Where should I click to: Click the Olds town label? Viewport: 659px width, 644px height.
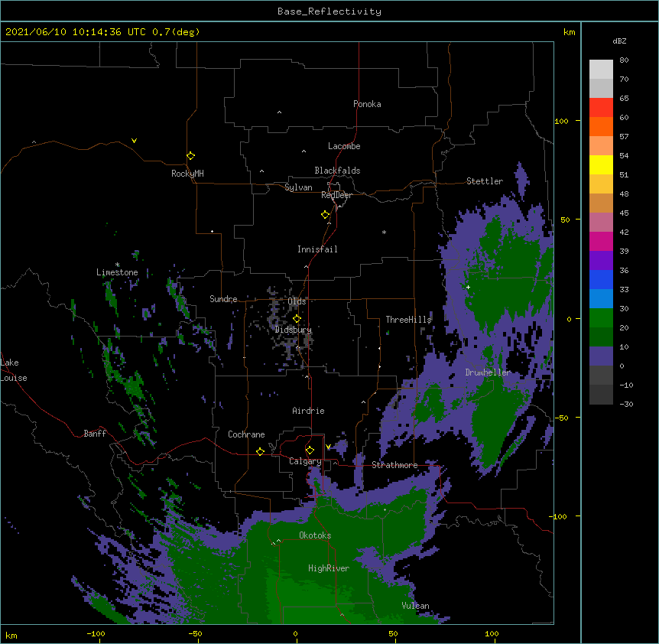pyautogui.click(x=297, y=301)
